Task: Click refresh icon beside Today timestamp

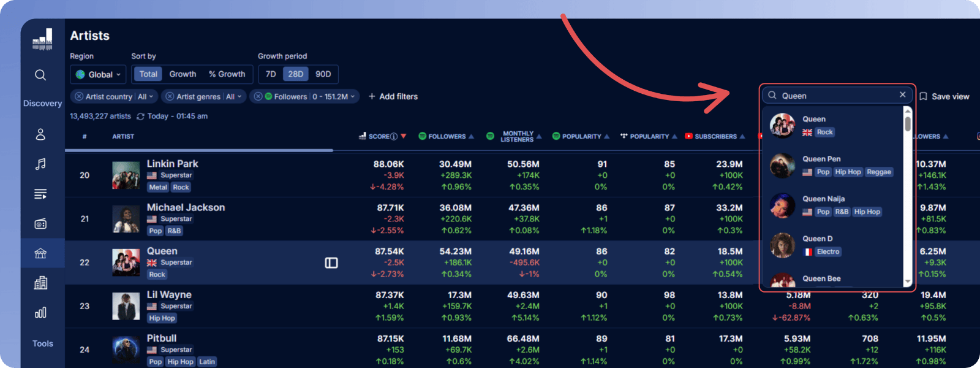Action: click(x=140, y=117)
